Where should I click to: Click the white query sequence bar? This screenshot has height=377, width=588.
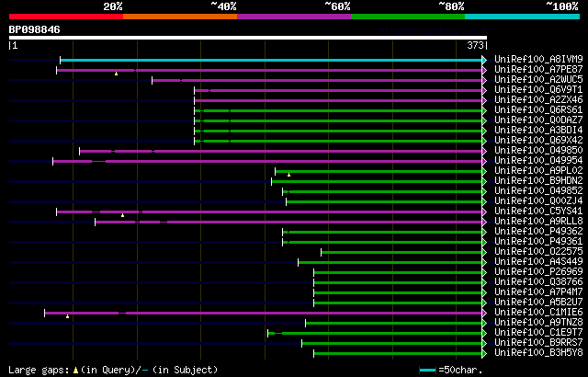click(248, 38)
